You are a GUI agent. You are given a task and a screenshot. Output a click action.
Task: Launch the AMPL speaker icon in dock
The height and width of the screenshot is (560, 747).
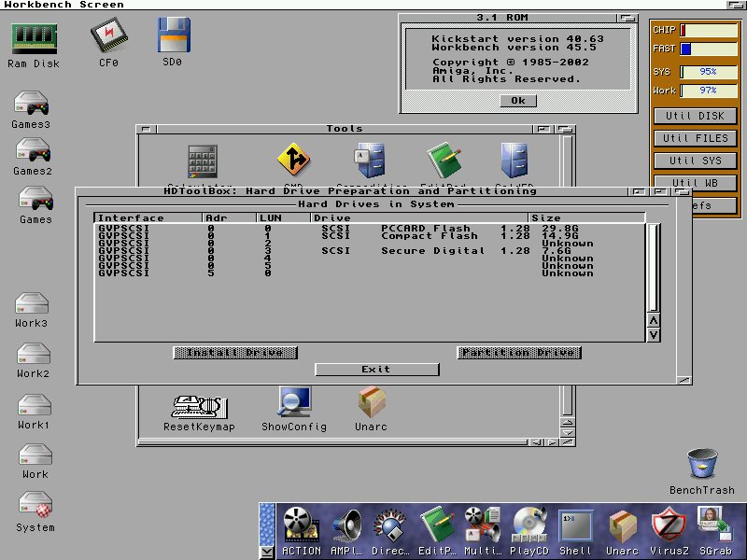click(347, 525)
